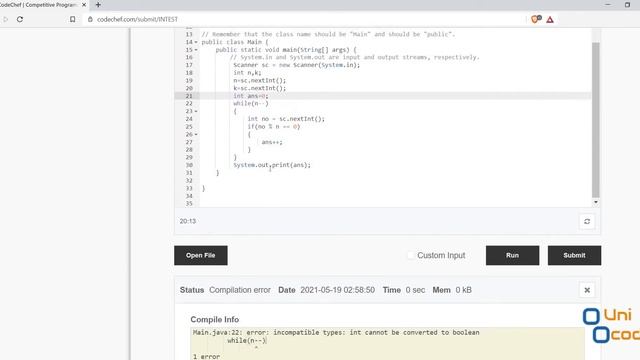
Task: Close the CodeChef browser tab
Action: 84,5
